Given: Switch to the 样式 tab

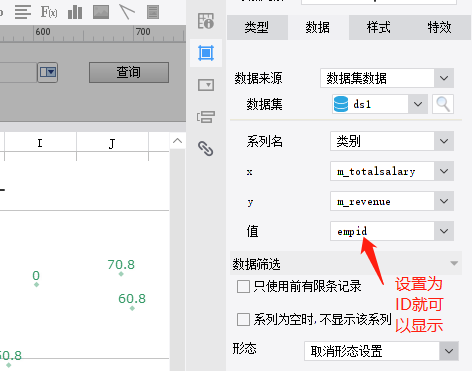Looking at the screenshot, I should click(x=379, y=27).
